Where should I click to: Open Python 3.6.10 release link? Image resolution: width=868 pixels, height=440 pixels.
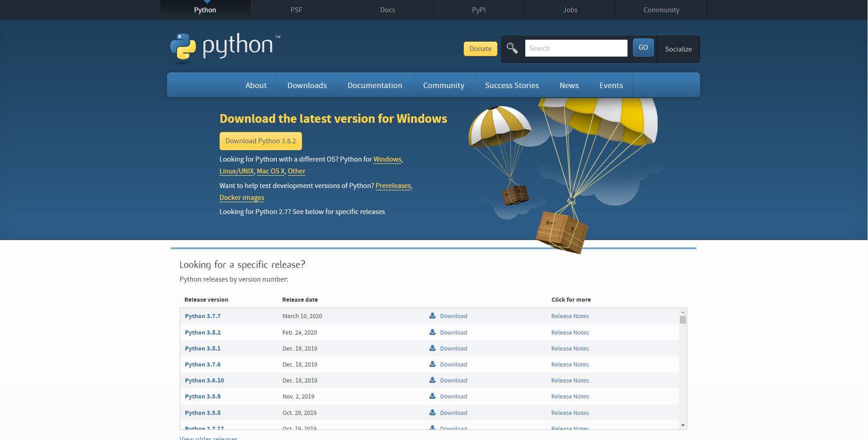click(x=204, y=380)
